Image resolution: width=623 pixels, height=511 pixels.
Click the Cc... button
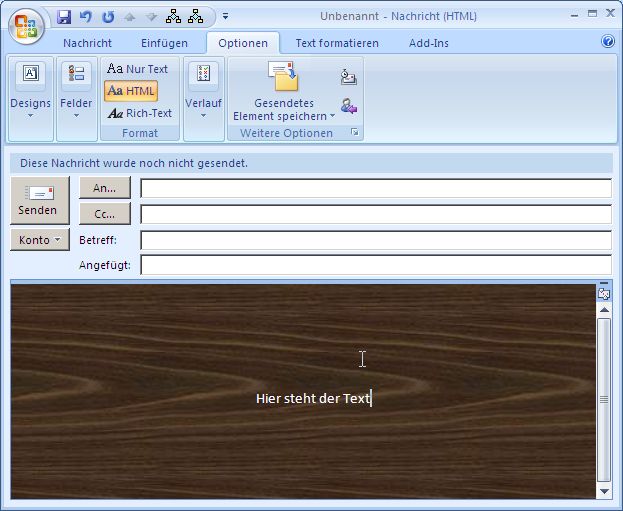104,213
